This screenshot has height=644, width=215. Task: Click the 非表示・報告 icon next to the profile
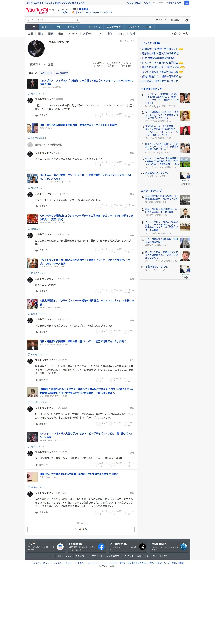tap(121, 41)
